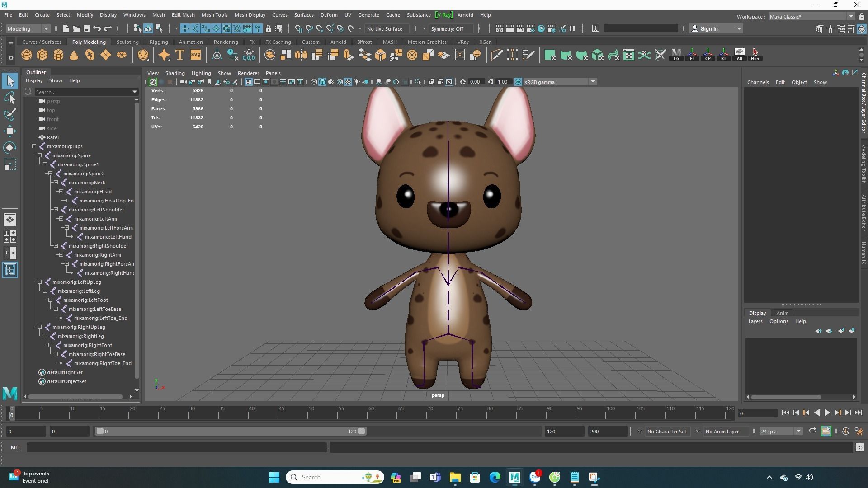
Task: Create a polygon cone from the shelf
Action: tap(74, 55)
